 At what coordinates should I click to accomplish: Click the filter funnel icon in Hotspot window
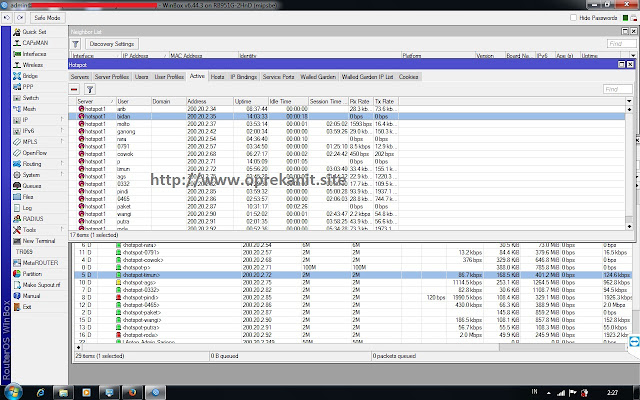coord(90,89)
